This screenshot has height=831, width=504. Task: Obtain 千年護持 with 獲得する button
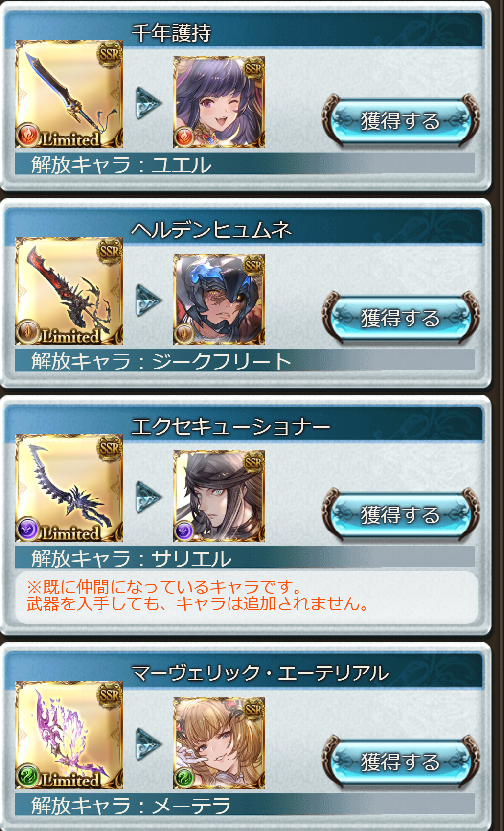pos(400,121)
